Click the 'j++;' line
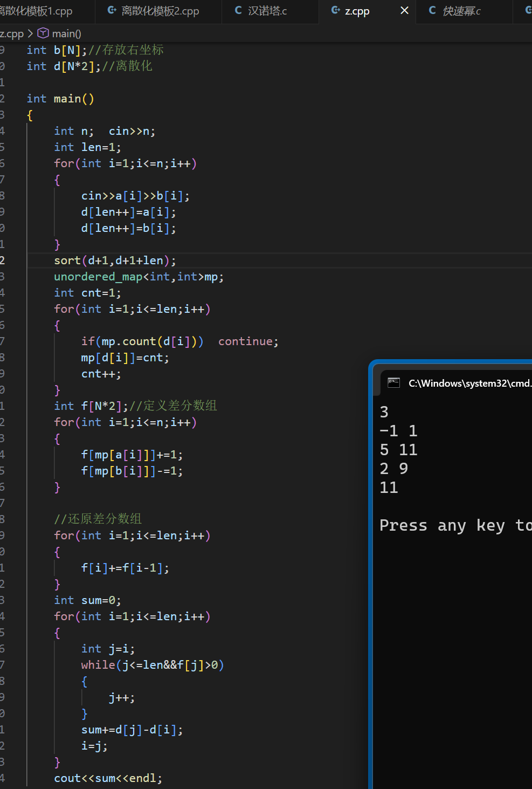532x789 pixels. [x=122, y=697]
